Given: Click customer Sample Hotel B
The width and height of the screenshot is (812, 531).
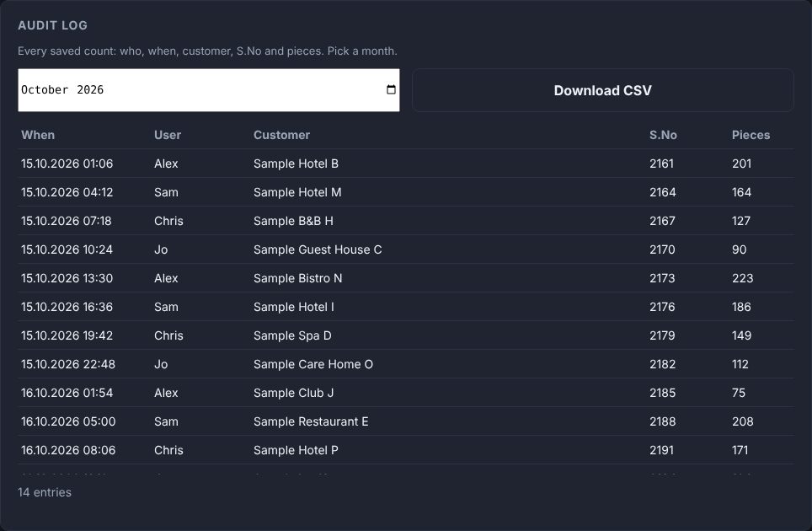Looking at the screenshot, I should tap(296, 164).
